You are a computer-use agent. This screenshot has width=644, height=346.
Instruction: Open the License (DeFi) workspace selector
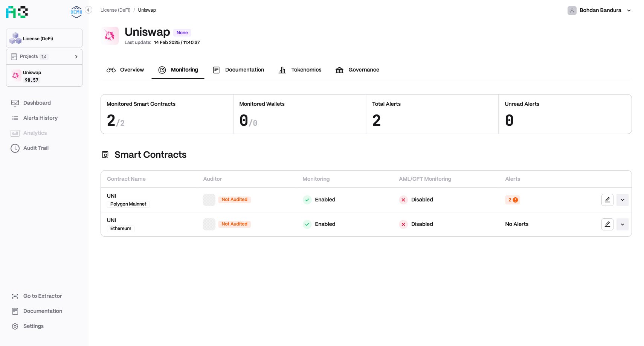pyautogui.click(x=44, y=38)
